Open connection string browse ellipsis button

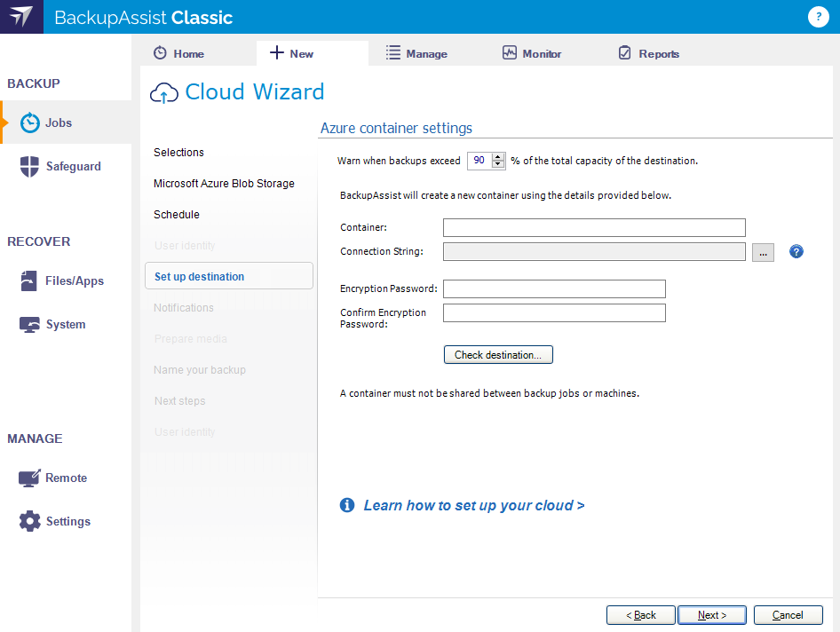click(763, 252)
